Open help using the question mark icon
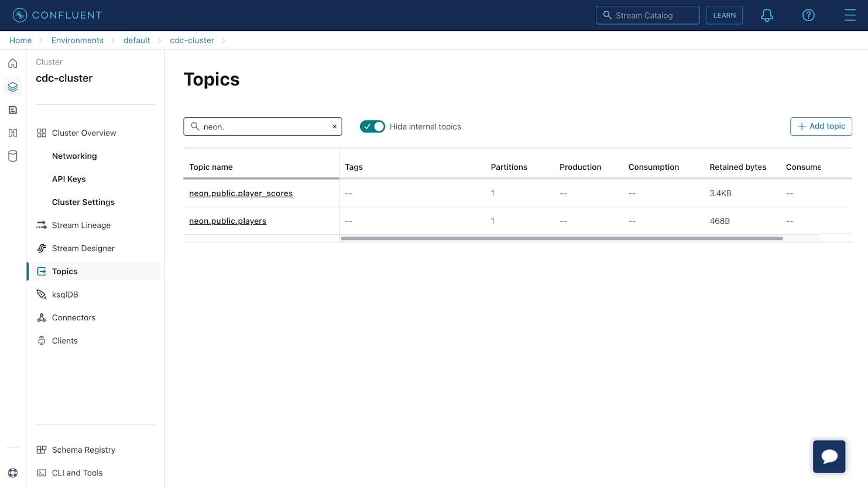Viewport: 868px width, 489px height. pyautogui.click(x=808, y=15)
